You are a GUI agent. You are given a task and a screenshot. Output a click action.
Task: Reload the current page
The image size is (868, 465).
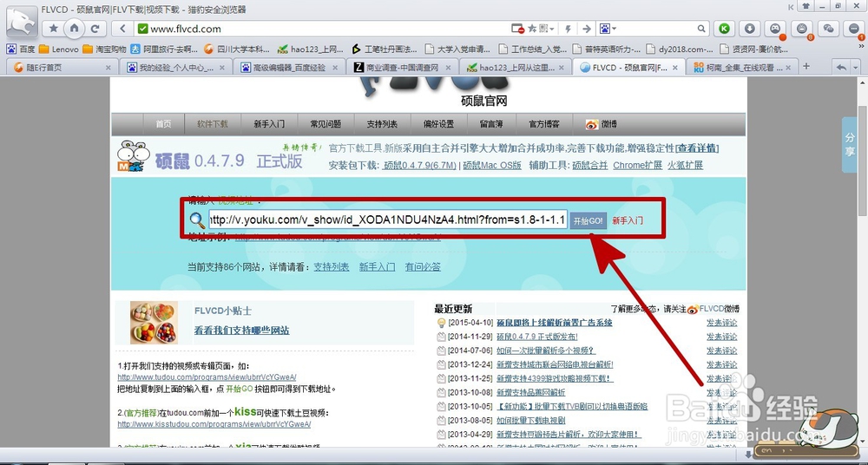95,29
